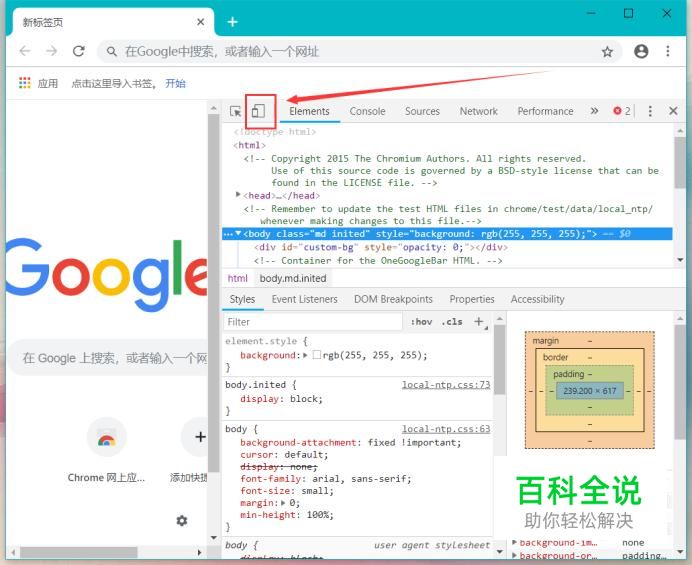This screenshot has width=692, height=565.
Task: Open the user profile avatar
Action: pyautogui.click(x=641, y=51)
